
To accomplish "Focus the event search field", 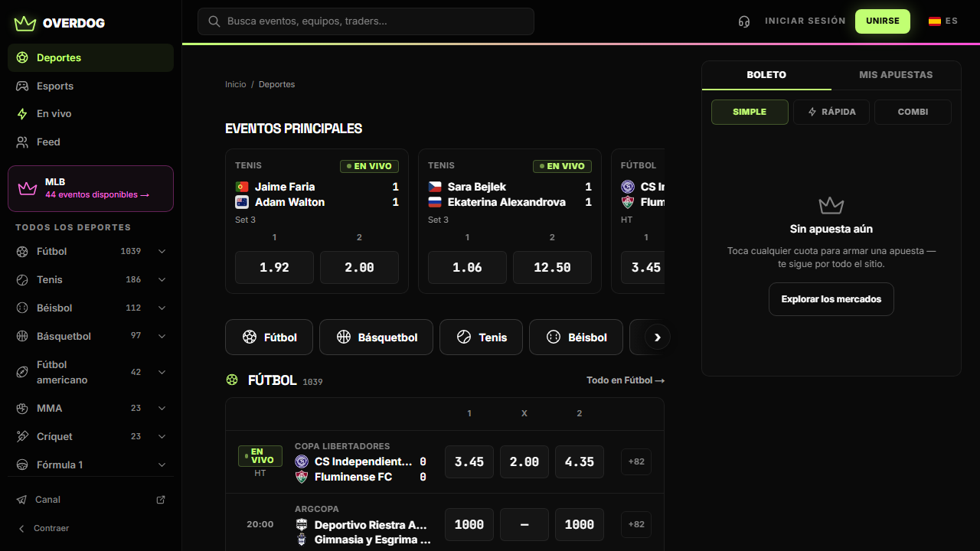I will [366, 21].
